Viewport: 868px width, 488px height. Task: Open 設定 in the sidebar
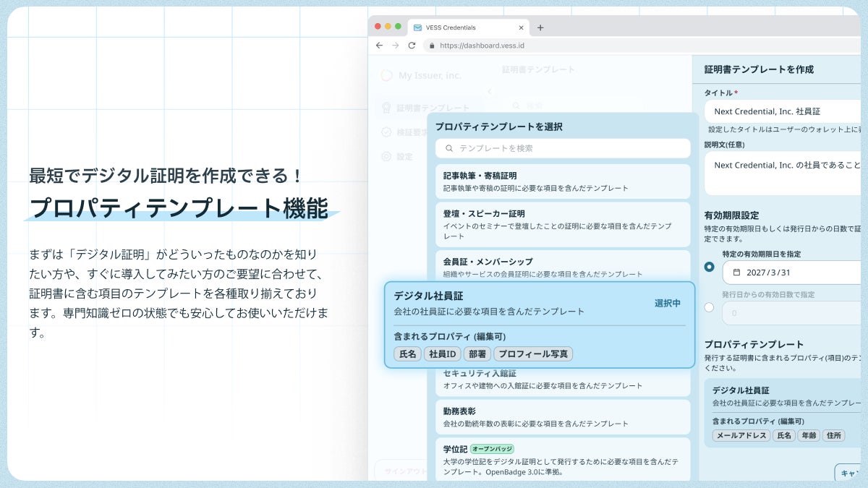[x=405, y=156]
